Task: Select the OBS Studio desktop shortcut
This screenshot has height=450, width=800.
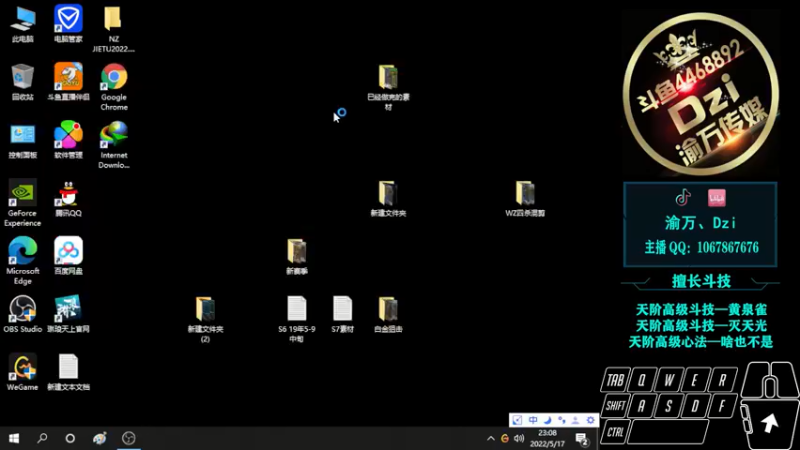Action: click(x=22, y=314)
